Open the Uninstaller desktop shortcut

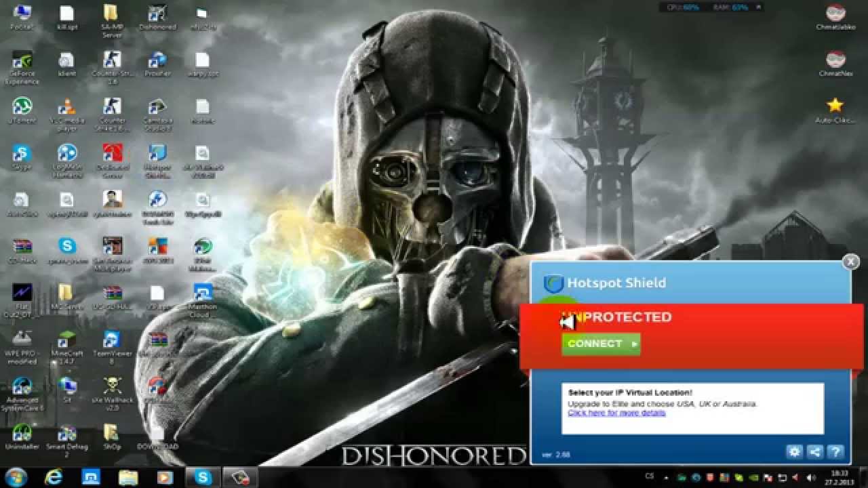tap(22, 437)
